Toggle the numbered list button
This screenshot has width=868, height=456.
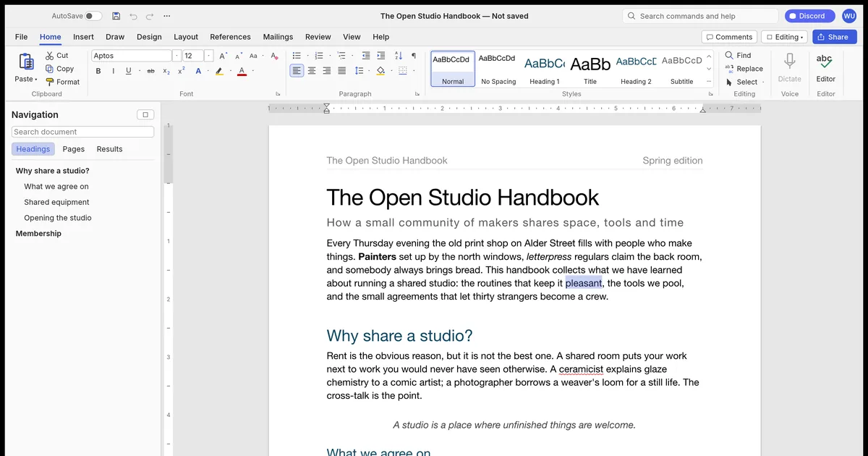coord(319,56)
